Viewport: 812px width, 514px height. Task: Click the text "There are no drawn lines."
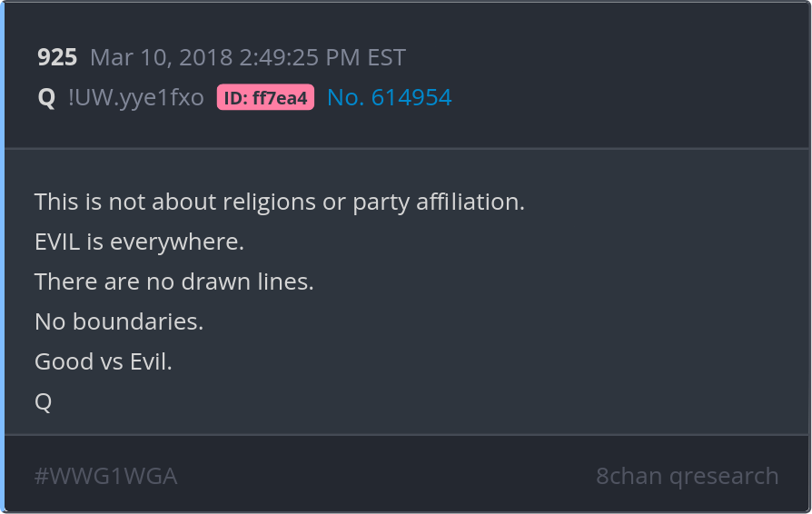tap(174, 282)
